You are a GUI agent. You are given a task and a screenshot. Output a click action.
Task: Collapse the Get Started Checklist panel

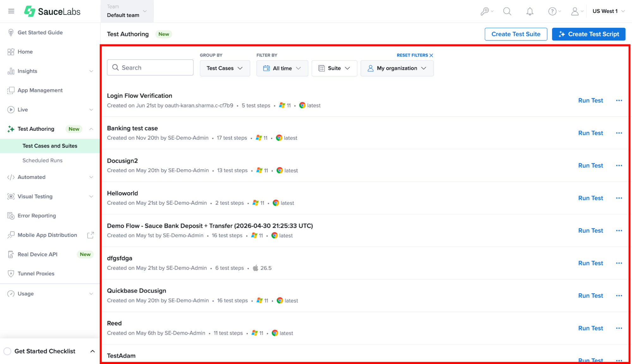(93, 351)
